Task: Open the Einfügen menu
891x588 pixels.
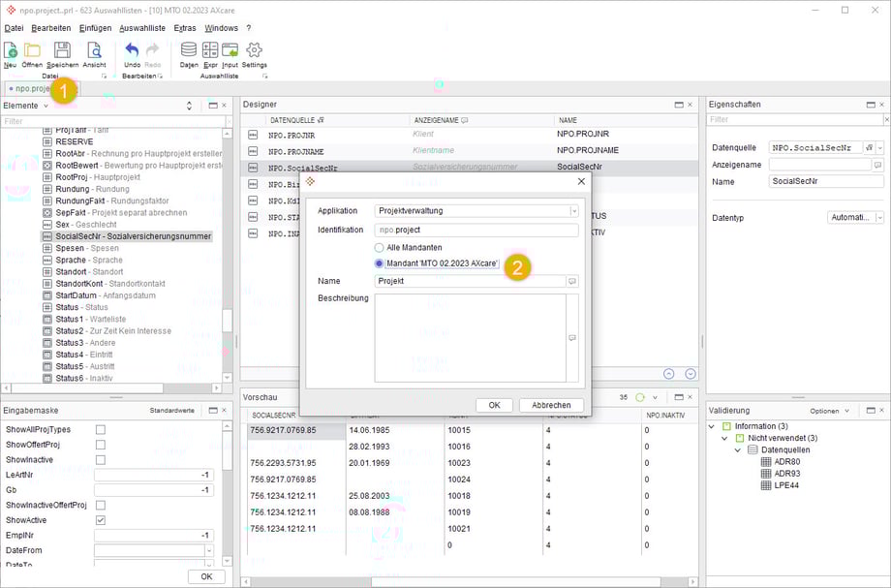Action: pyautogui.click(x=95, y=28)
